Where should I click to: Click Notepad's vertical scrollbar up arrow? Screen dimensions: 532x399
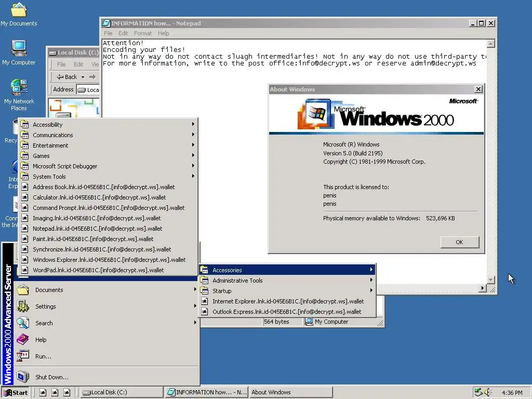(491, 44)
